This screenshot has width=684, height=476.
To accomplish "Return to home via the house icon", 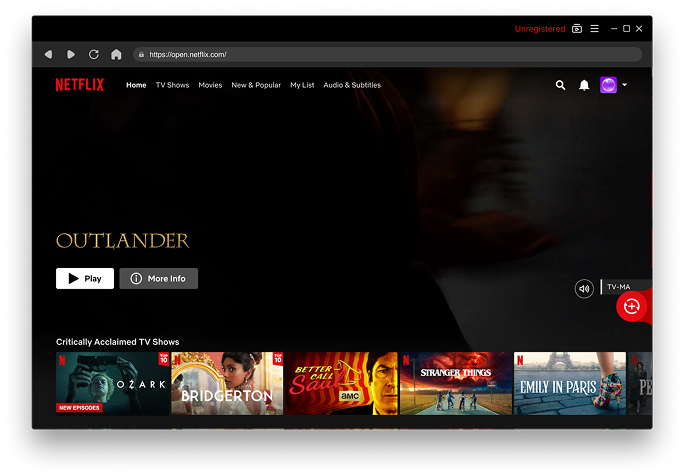I will [116, 54].
